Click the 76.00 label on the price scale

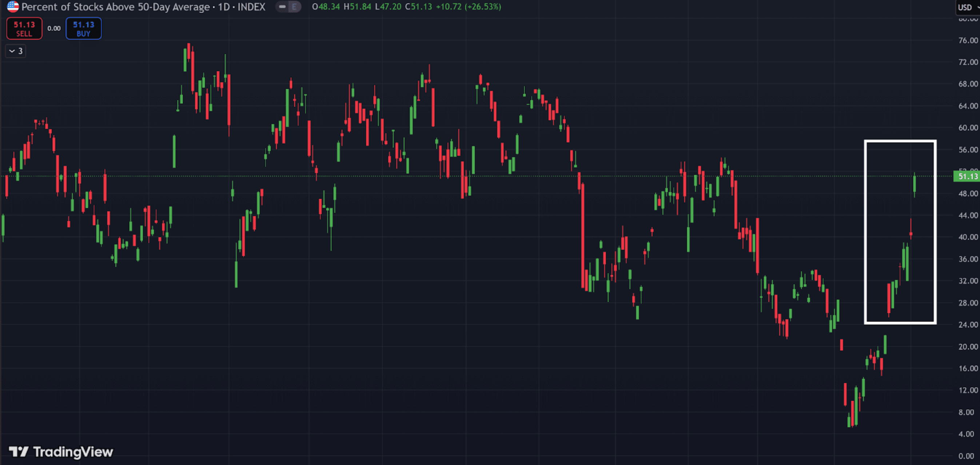(968, 40)
